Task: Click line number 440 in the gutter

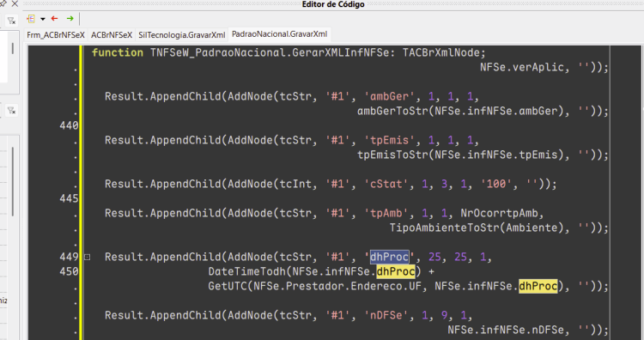Action: pos(69,125)
